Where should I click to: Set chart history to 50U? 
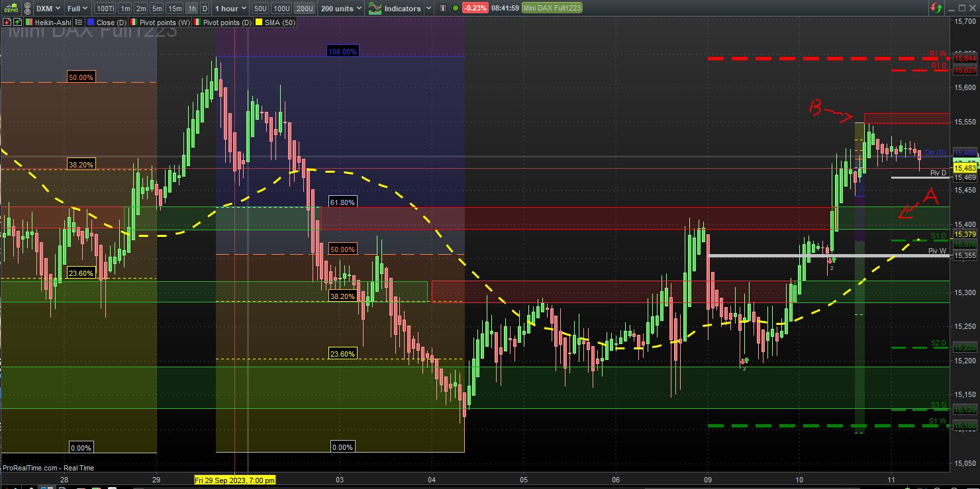pos(260,9)
